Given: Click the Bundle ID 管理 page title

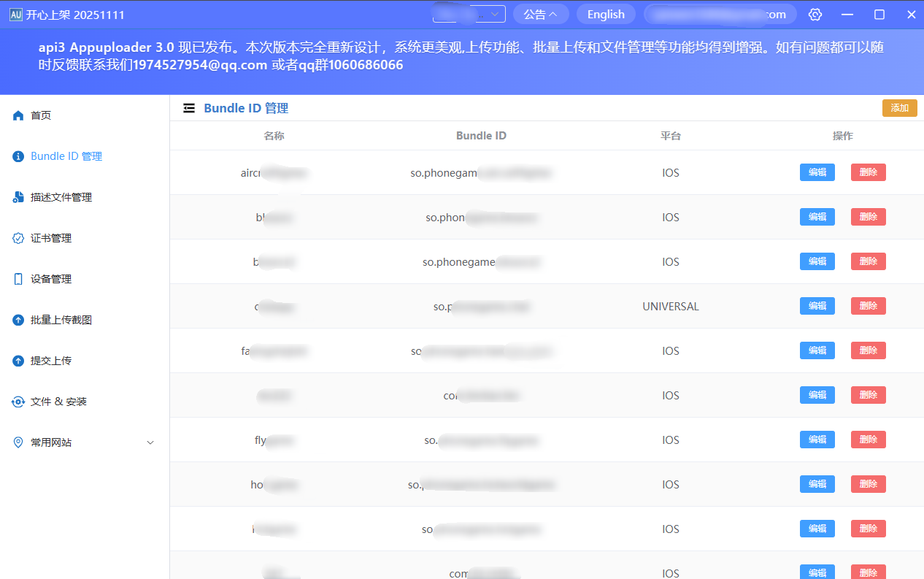Looking at the screenshot, I should (x=246, y=108).
